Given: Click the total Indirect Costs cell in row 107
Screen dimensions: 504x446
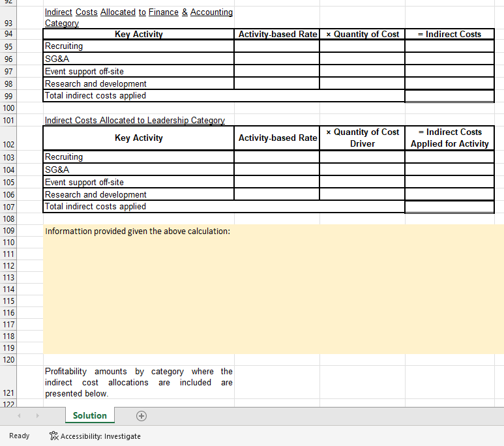Looking at the screenshot, I should pyautogui.click(x=449, y=207).
